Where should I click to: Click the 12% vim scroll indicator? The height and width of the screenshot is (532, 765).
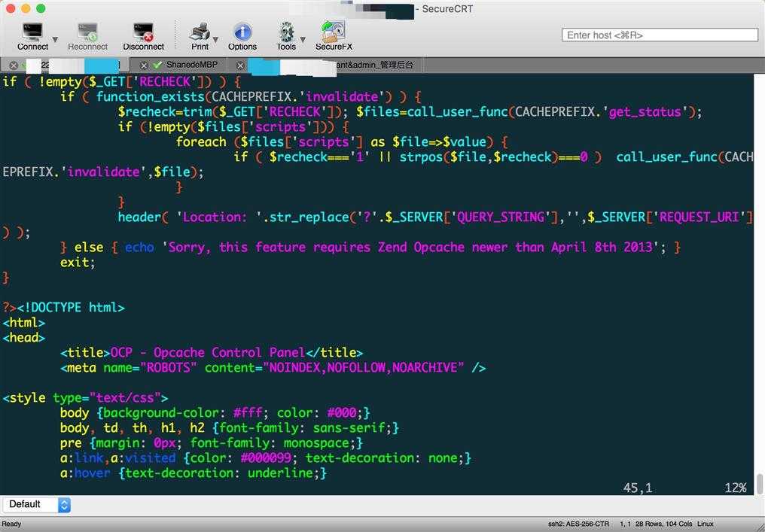(x=735, y=488)
